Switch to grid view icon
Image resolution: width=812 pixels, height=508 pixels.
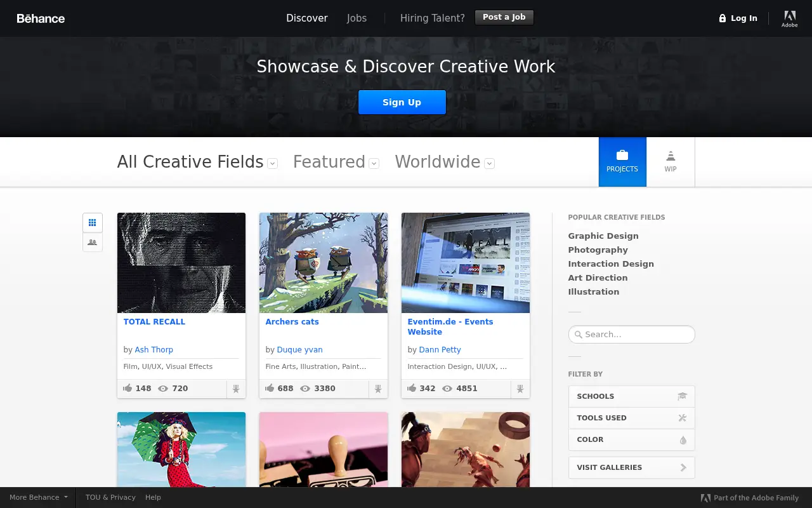[93, 222]
